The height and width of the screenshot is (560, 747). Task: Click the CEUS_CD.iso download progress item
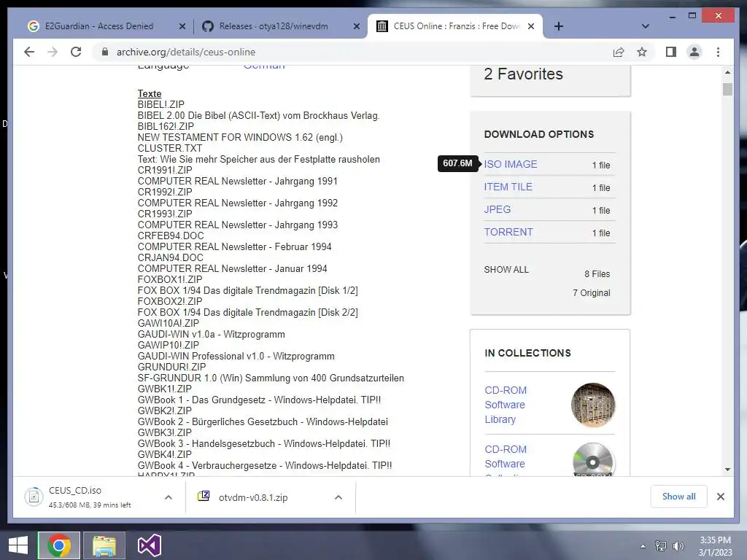(90, 497)
